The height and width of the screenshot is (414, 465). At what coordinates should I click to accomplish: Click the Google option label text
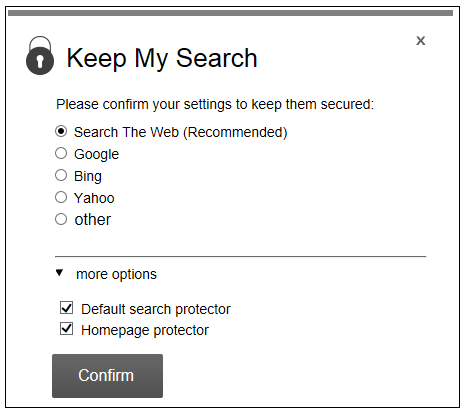[97, 154]
